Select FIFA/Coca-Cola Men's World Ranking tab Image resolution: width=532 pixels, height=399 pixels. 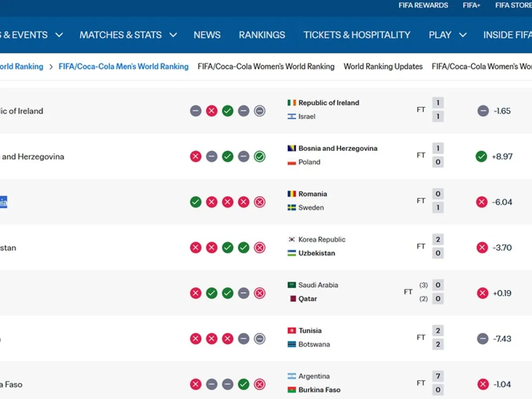coord(124,66)
